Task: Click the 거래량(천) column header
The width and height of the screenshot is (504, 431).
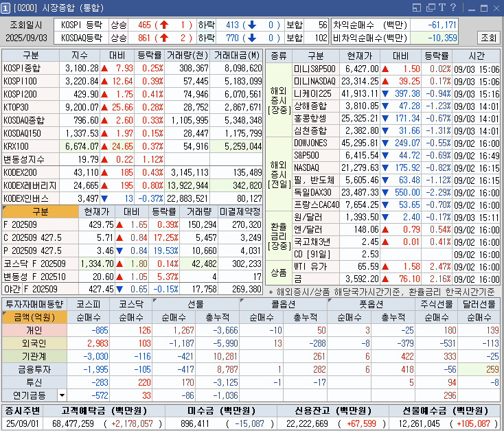Action: coord(187,55)
